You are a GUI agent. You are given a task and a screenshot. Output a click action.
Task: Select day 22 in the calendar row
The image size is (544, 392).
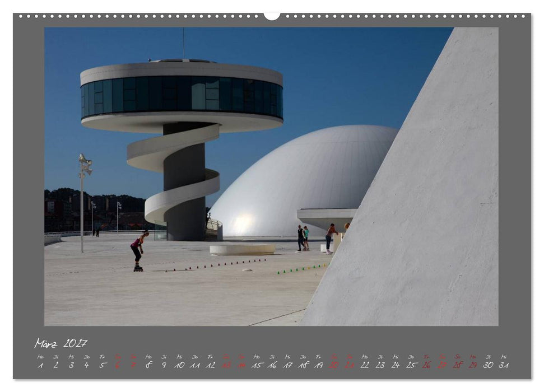[365, 365]
